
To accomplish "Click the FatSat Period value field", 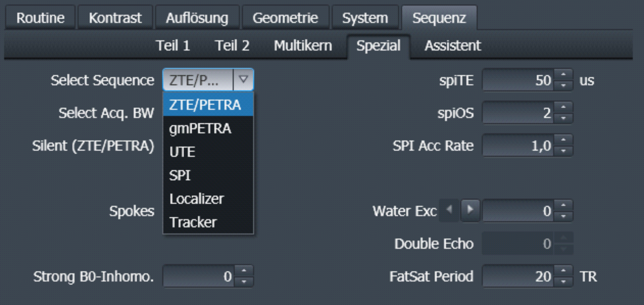I will [518, 276].
